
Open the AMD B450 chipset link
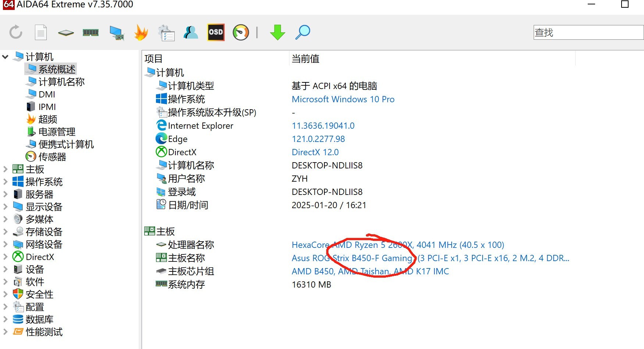pos(370,271)
